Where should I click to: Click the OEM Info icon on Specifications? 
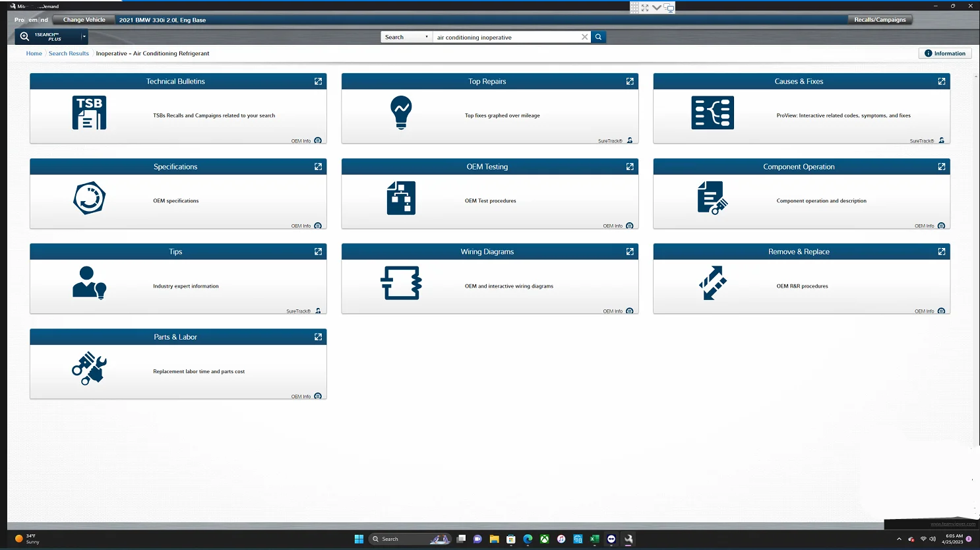click(x=318, y=226)
